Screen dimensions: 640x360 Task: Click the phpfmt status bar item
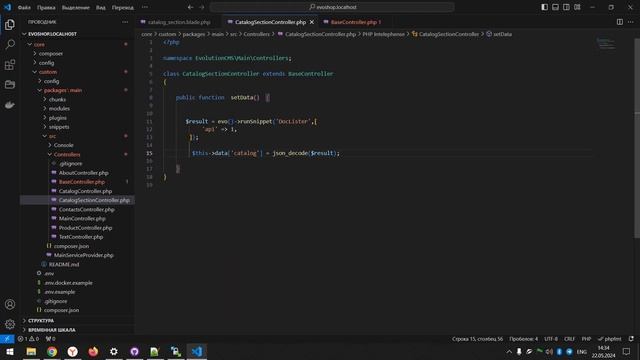[609, 339]
